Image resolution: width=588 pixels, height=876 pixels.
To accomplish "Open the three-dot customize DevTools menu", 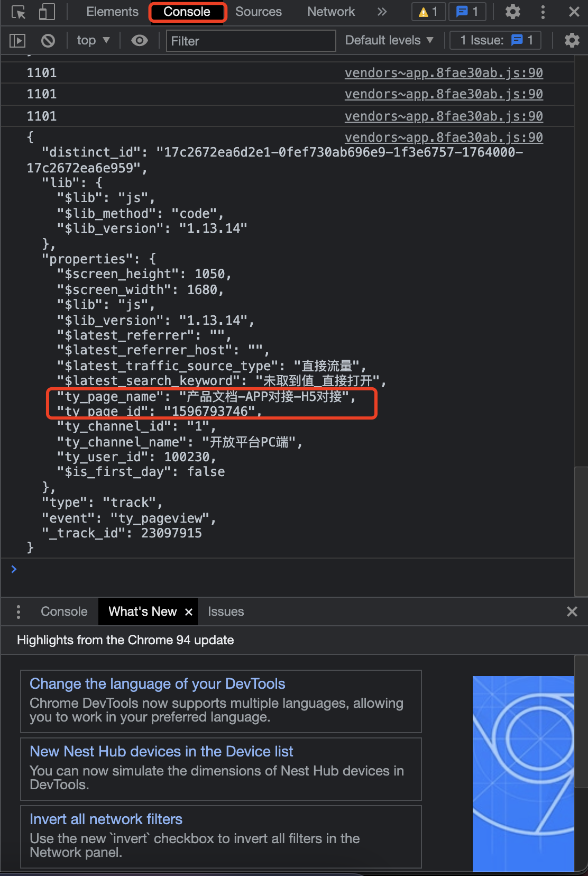I will point(543,12).
